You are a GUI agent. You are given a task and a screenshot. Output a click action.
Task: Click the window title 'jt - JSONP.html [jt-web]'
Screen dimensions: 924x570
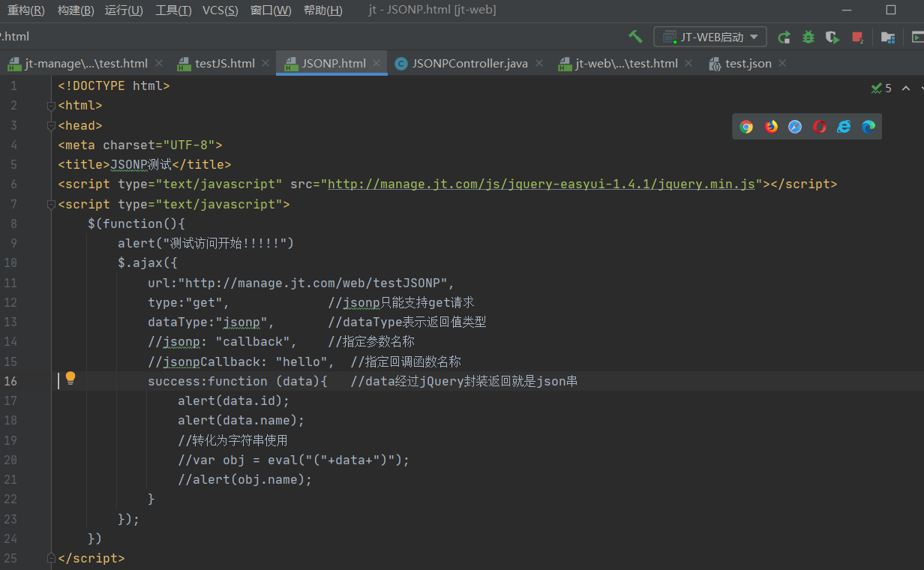click(433, 10)
